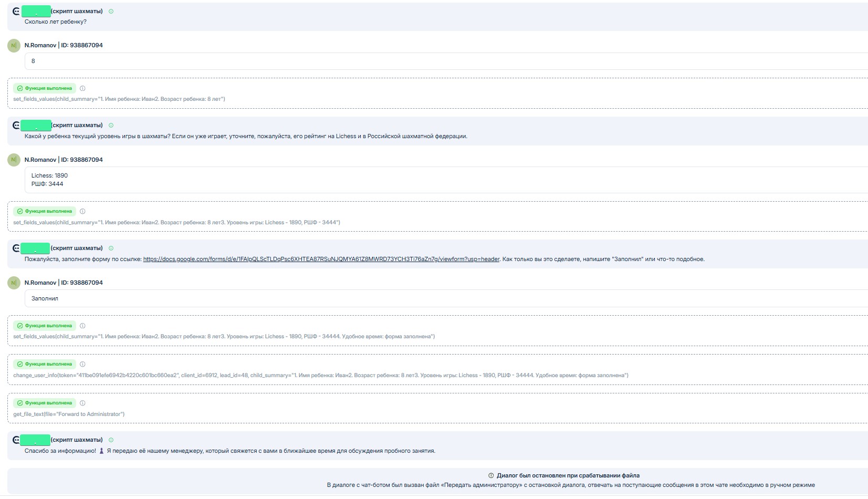Click the "Диалог был остановлен при срабатывании файла" notice
Screen dimensions: 868x499
pos(568,475)
